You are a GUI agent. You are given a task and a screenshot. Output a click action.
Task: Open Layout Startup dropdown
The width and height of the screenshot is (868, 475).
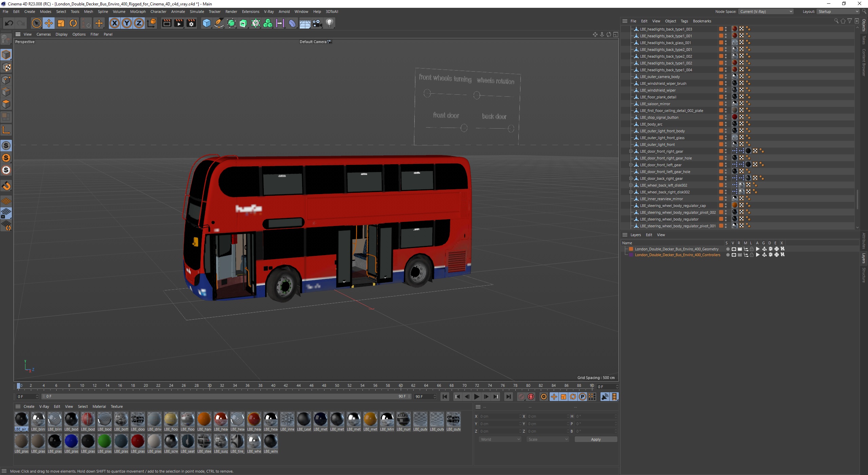point(838,12)
